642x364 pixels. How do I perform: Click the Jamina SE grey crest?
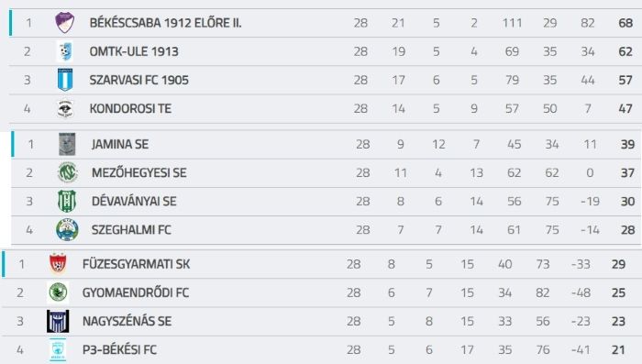tap(67, 144)
